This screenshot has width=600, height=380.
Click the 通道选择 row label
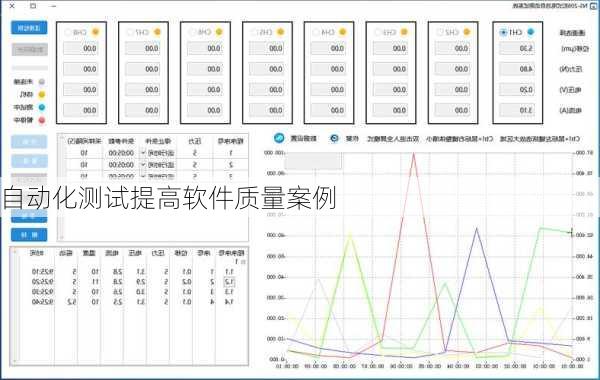click(572, 33)
